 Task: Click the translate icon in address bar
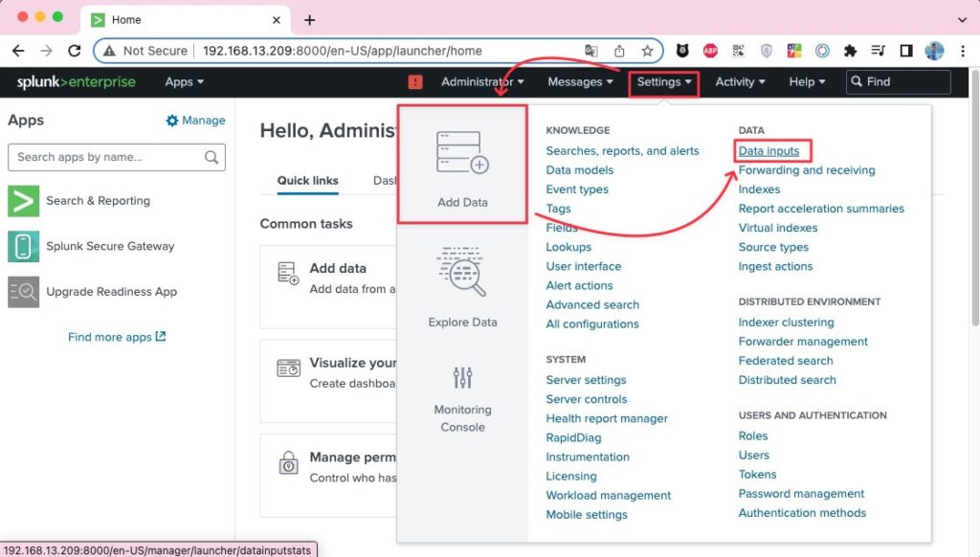(590, 51)
